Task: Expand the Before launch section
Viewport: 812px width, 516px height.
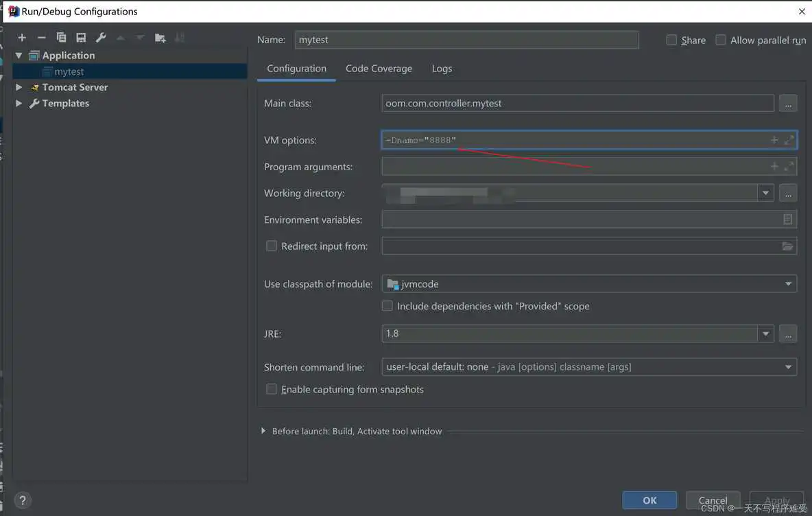Action: [x=263, y=431]
